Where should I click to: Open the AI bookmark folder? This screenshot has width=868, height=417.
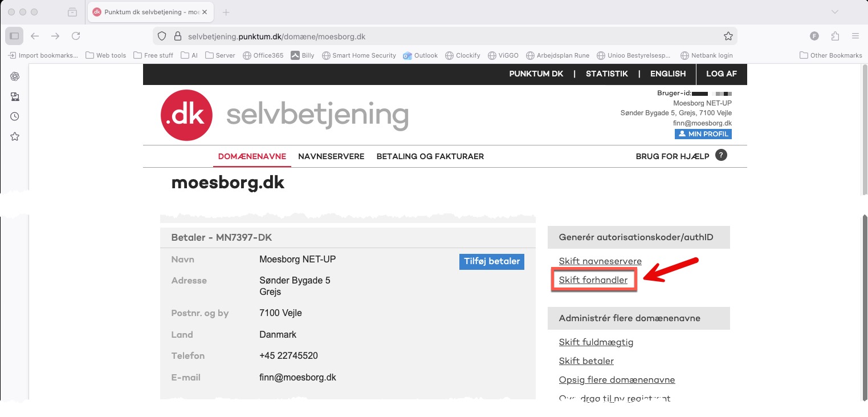[189, 55]
